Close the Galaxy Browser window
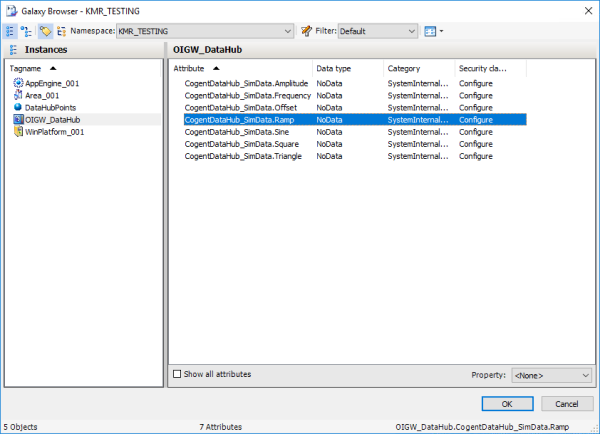Screen dimensions: 600x434 pyautogui.click(x=588, y=11)
